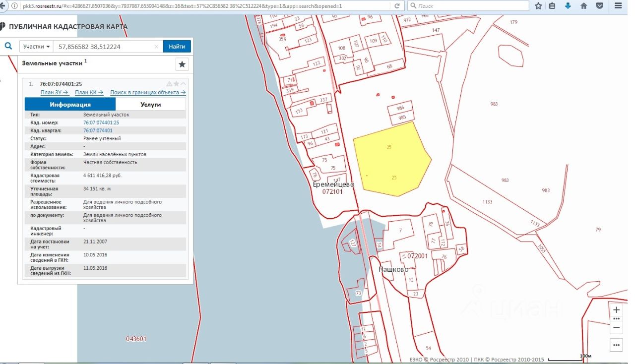The height and width of the screenshot is (364, 635).
Task: Click the quarter label 072001
Action: tap(418, 256)
